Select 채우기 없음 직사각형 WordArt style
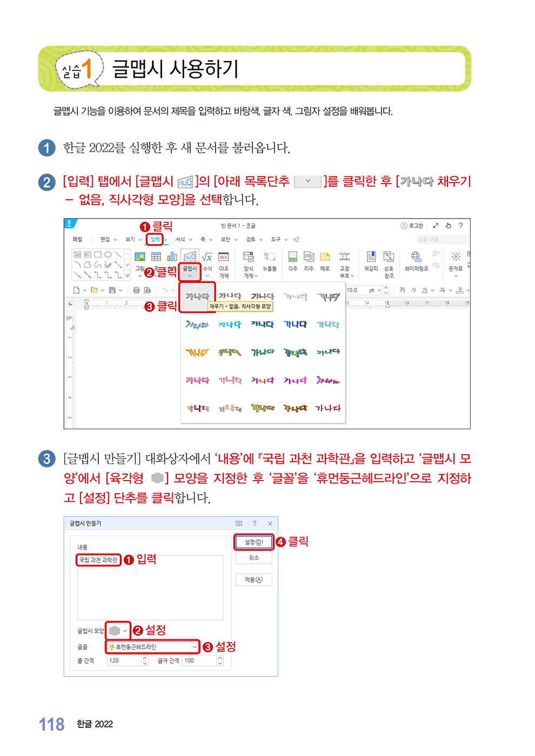 coord(197,296)
